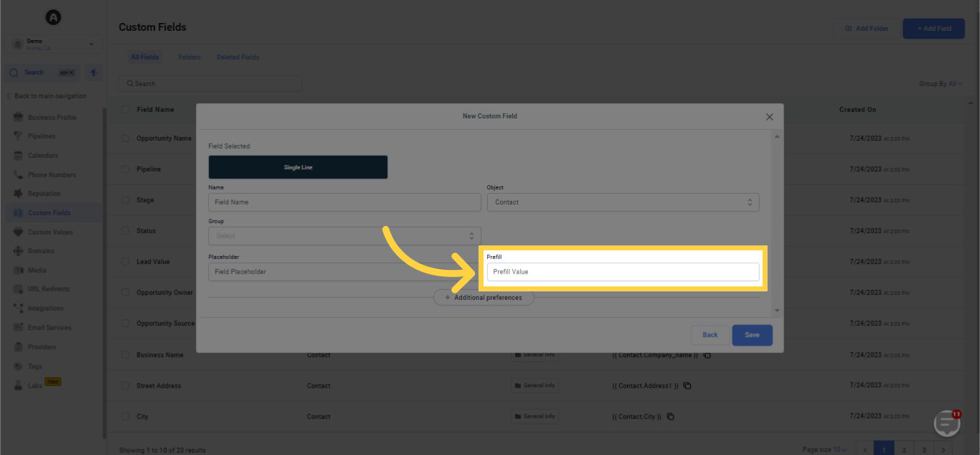Click the Phone Numbers sidebar icon
980x455 pixels.
pos(19,175)
